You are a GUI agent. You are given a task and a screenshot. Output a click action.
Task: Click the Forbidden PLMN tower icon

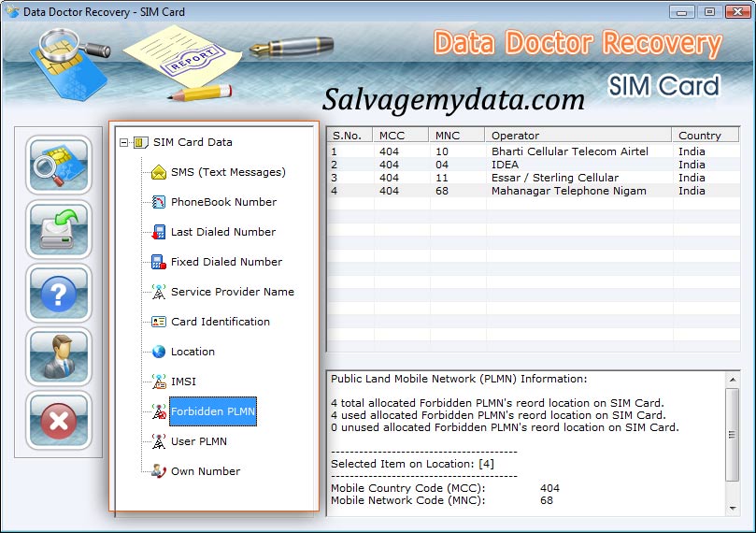coord(159,411)
